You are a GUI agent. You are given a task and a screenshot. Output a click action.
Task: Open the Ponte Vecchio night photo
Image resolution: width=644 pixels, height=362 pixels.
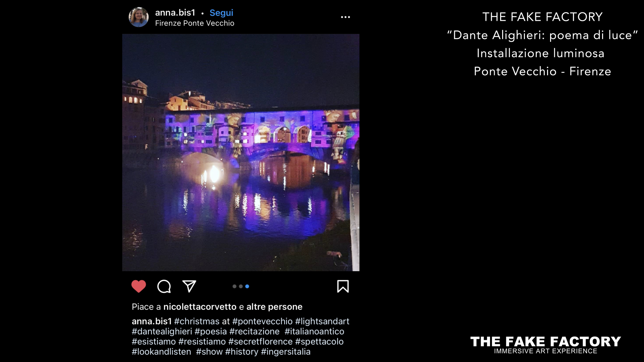pyautogui.click(x=241, y=153)
